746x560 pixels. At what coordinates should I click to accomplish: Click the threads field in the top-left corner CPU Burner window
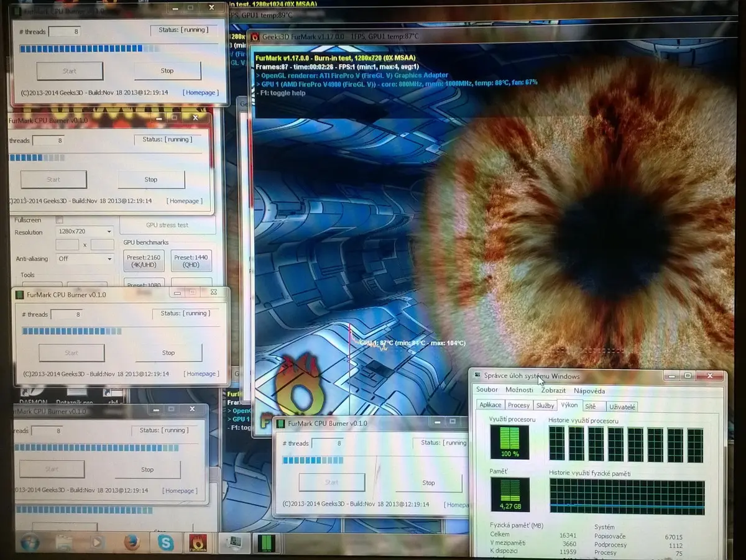click(65, 31)
